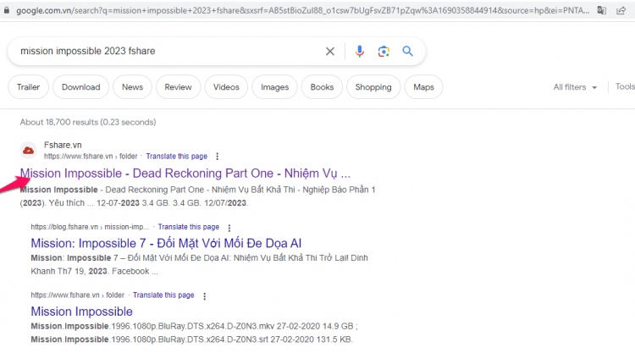This screenshot has height=364, width=635.
Task: Open Google Lens image search icon
Action: (384, 51)
